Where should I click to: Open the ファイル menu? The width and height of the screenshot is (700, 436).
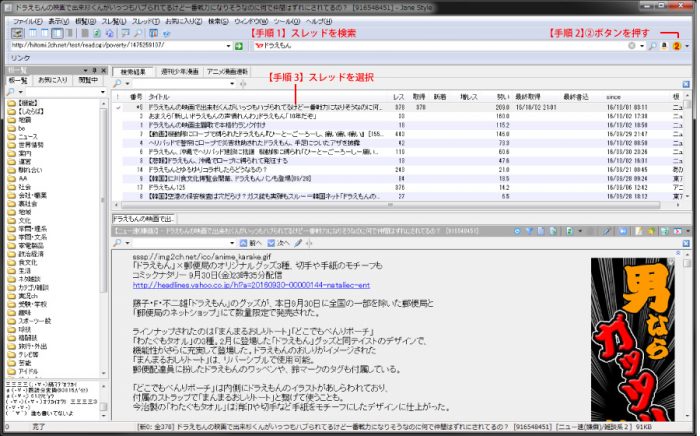(27, 21)
